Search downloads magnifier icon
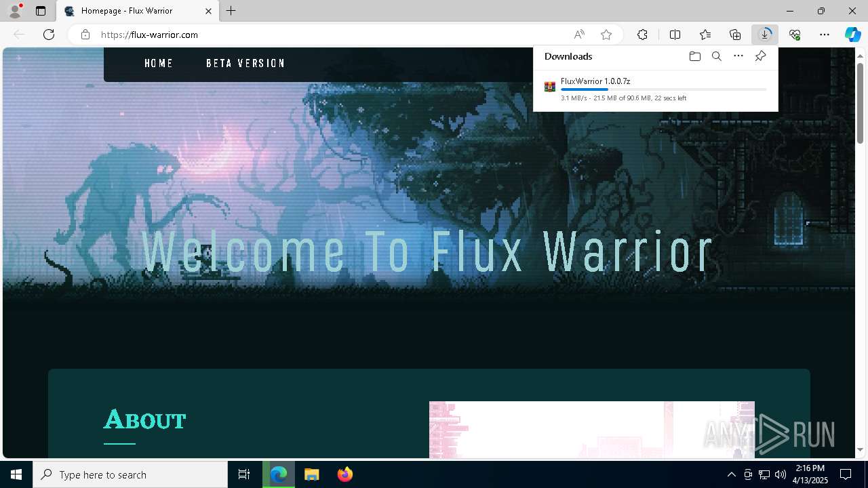Screen dimensions: 868x488 pyautogui.click(x=716, y=56)
